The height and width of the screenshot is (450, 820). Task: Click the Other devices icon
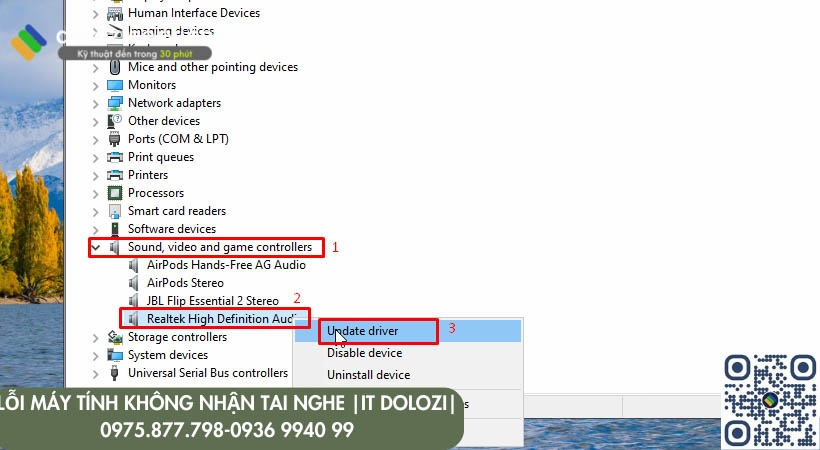pos(115,121)
